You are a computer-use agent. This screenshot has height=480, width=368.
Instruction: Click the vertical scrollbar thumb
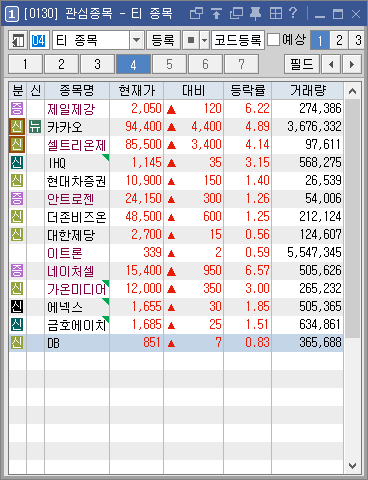click(352, 218)
